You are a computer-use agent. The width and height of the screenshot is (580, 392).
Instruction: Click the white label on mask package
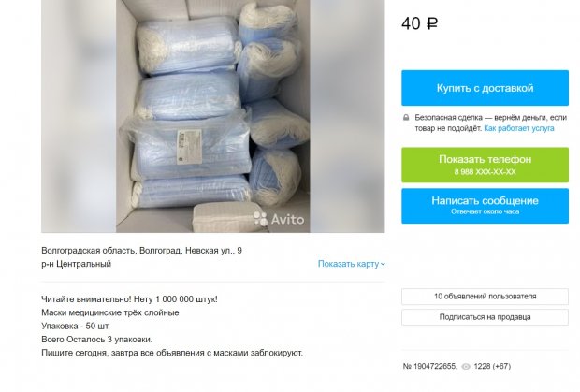(189, 147)
